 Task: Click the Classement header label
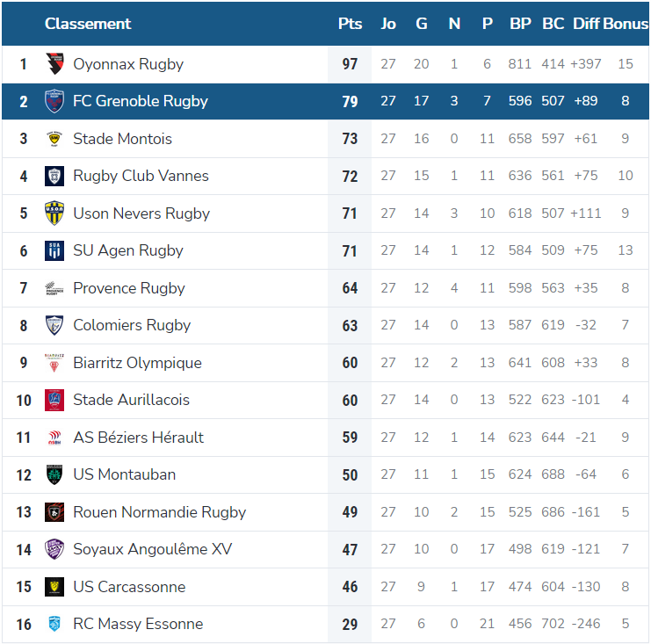[88, 24]
